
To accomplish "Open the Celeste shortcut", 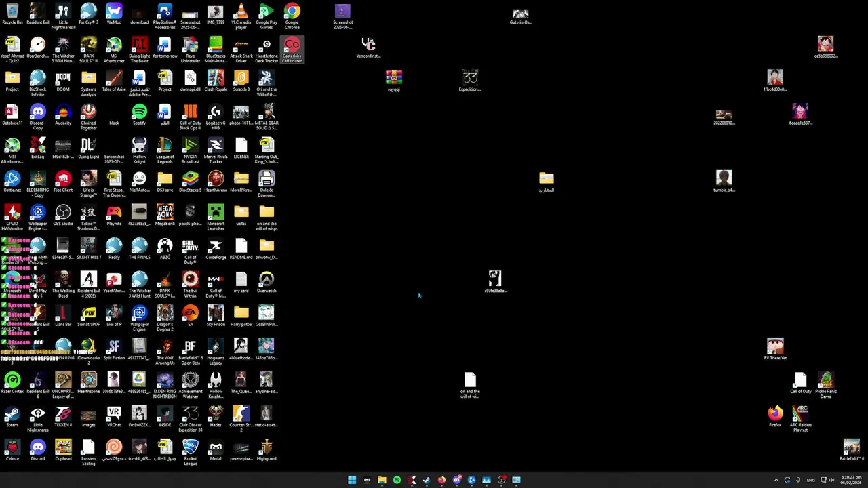I will pyautogui.click(x=12, y=449).
